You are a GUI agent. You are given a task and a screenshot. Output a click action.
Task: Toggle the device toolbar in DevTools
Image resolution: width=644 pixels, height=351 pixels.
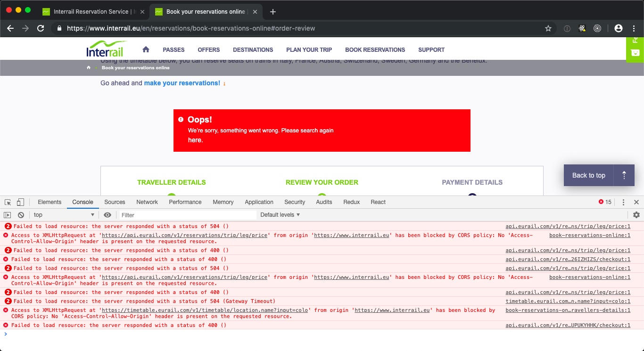coord(20,202)
